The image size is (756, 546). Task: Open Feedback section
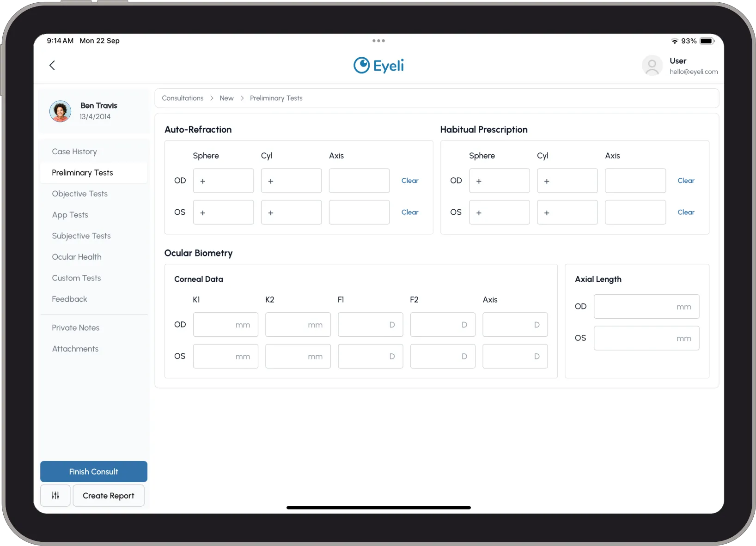click(94, 299)
